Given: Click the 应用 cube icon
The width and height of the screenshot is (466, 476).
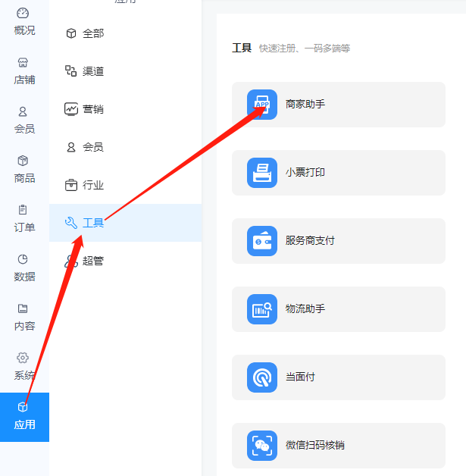Looking at the screenshot, I should click(x=23, y=407).
